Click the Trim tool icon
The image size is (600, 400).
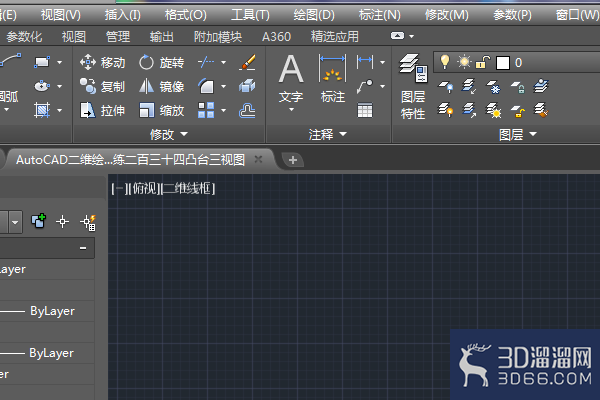click(x=206, y=62)
